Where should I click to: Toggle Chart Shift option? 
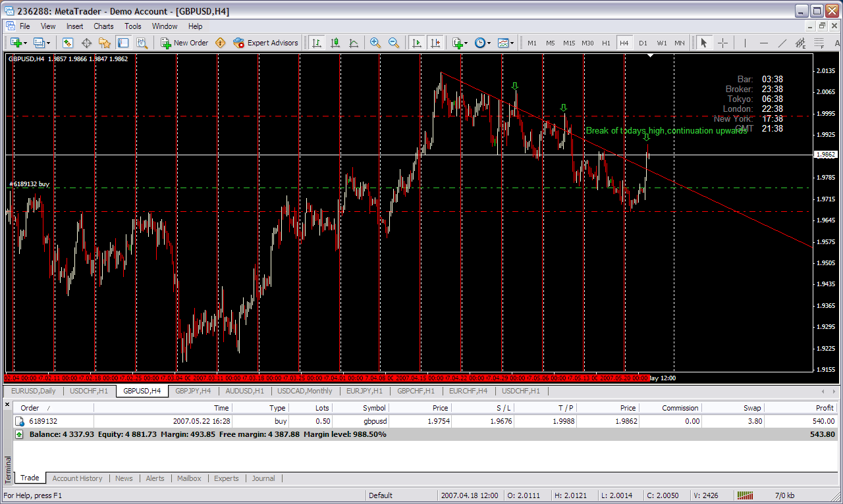(435, 43)
